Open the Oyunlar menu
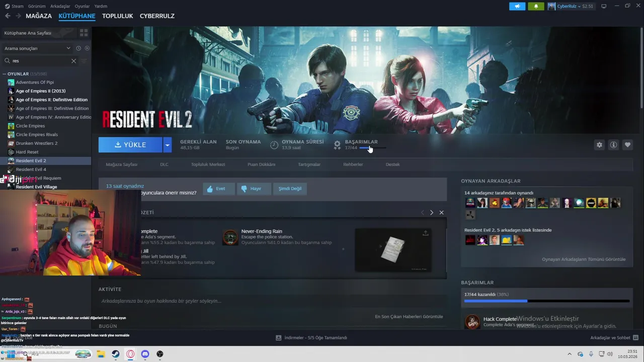Viewport: 644px width, 362px height. [83, 6]
